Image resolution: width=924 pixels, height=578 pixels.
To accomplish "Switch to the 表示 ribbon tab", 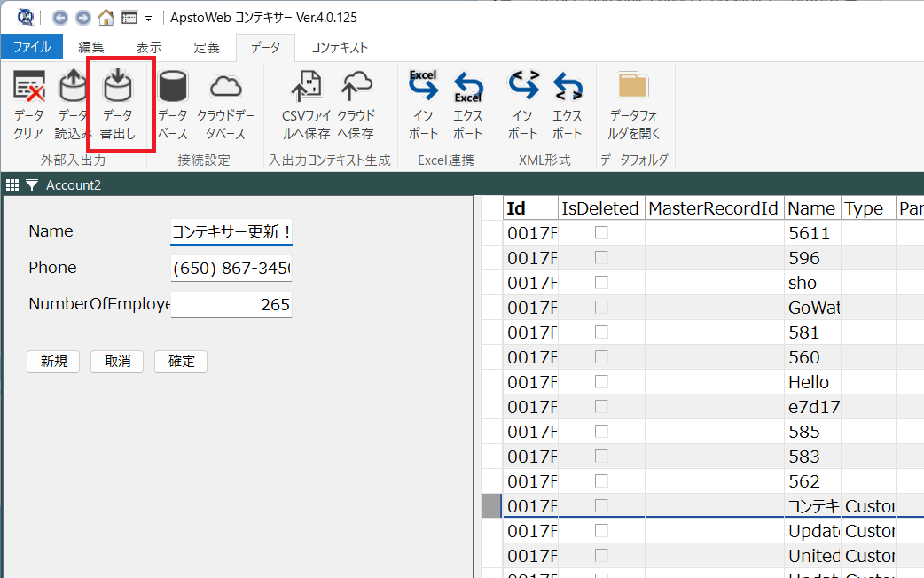I will click(x=149, y=47).
